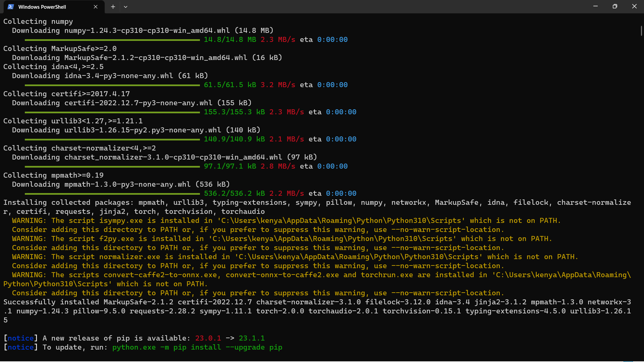The height and width of the screenshot is (362, 644).
Task: Click the green pip upgrade command text
Action: 197,347
